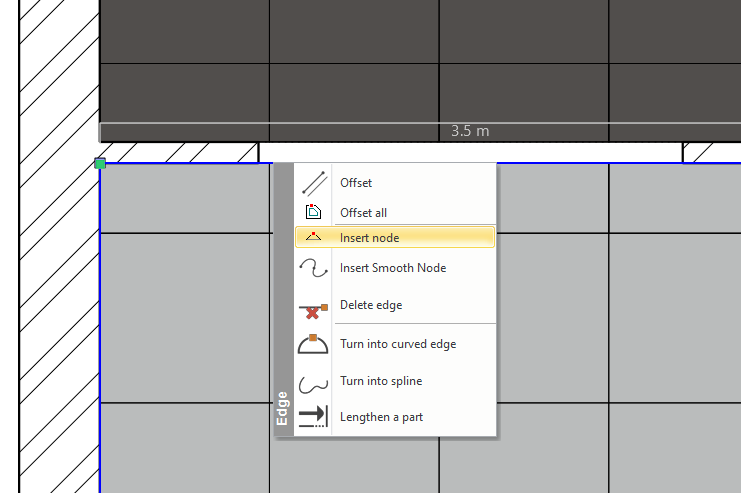Click the green corner node handle
Image resolution: width=741 pixels, height=493 pixels.
point(100,163)
